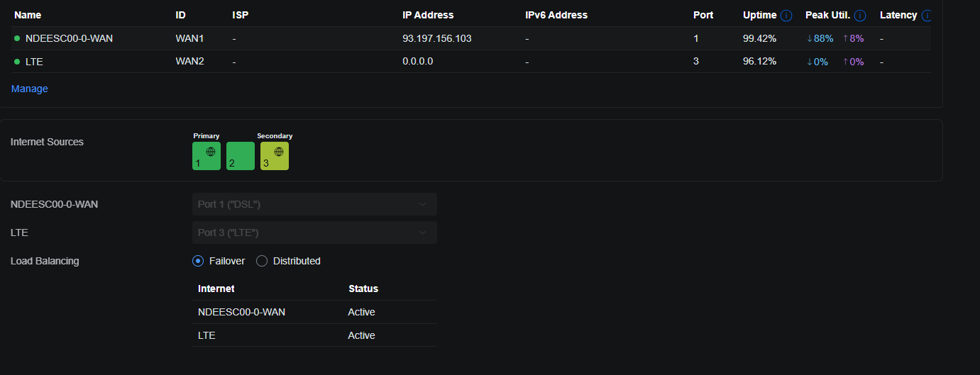
Task: Click the Manage link
Action: pos(30,89)
